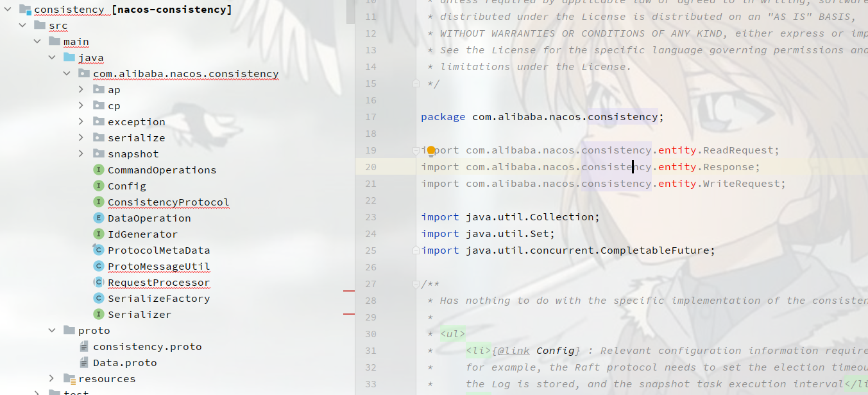
Task: Click the main folder icon
Action: pyautogui.click(x=54, y=42)
